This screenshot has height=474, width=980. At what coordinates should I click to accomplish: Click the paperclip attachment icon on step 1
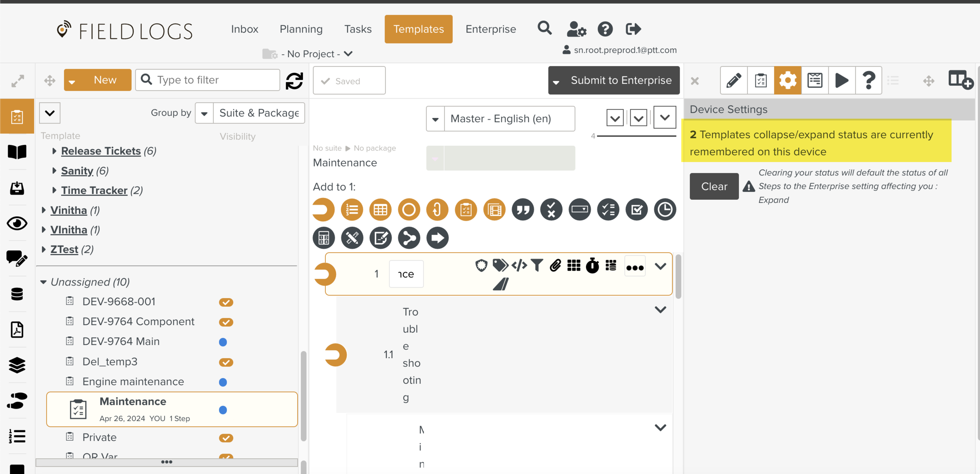pos(555,266)
